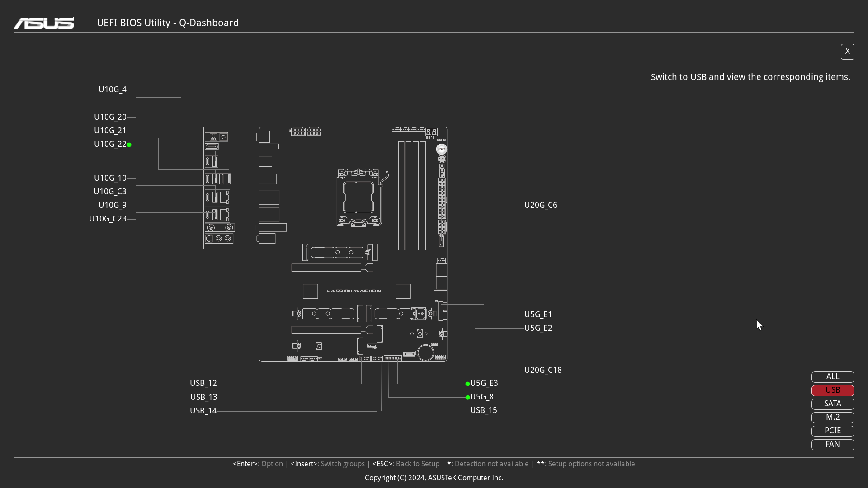Select the U10G_C23 port label
The width and height of the screenshot is (868, 488).
(108, 219)
